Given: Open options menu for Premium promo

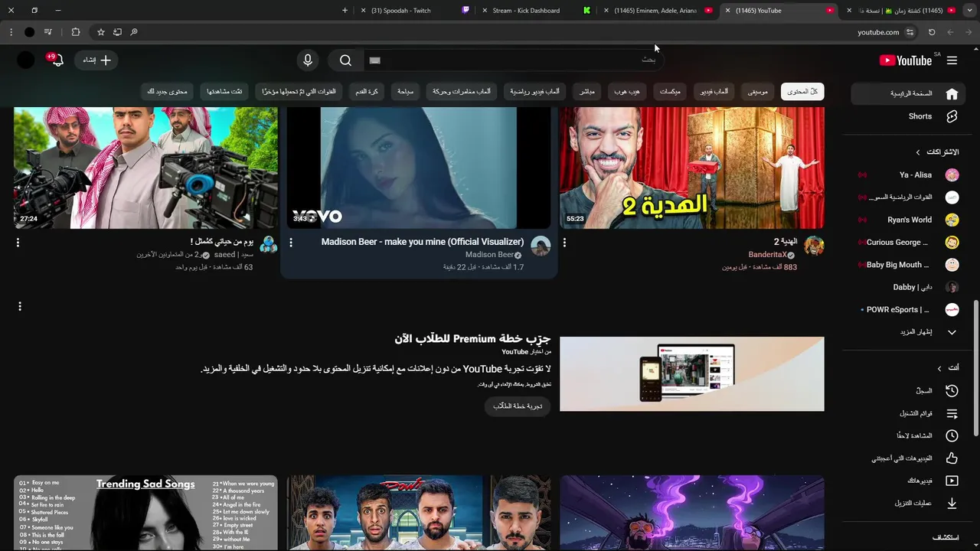Looking at the screenshot, I should click(x=20, y=306).
